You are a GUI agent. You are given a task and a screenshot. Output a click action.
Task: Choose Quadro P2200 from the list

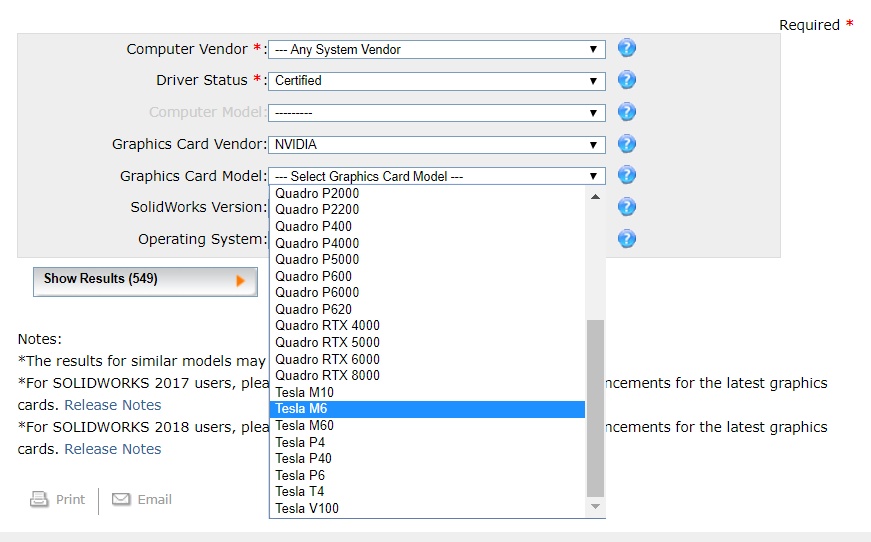pyautogui.click(x=427, y=209)
